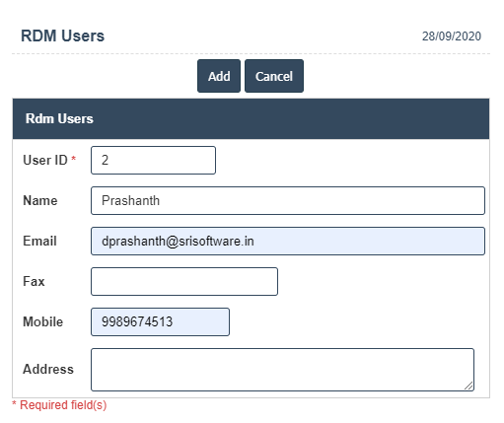This screenshot has width=504, height=423.
Task: Cancel the RDM user form
Action: pos(274,76)
